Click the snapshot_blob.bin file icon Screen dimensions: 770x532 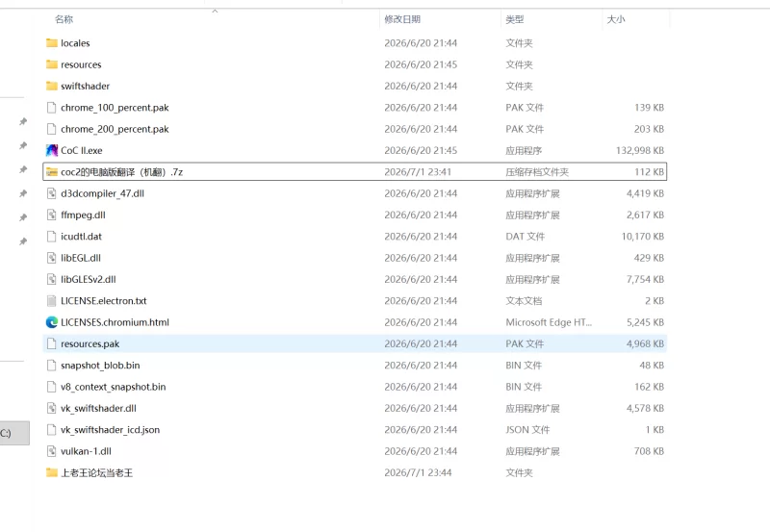click(x=52, y=366)
